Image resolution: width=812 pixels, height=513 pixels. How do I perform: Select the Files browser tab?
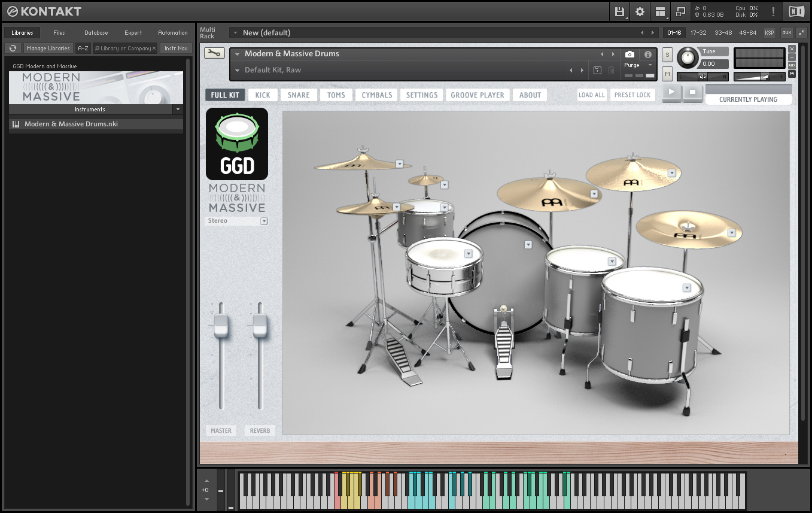click(x=59, y=33)
